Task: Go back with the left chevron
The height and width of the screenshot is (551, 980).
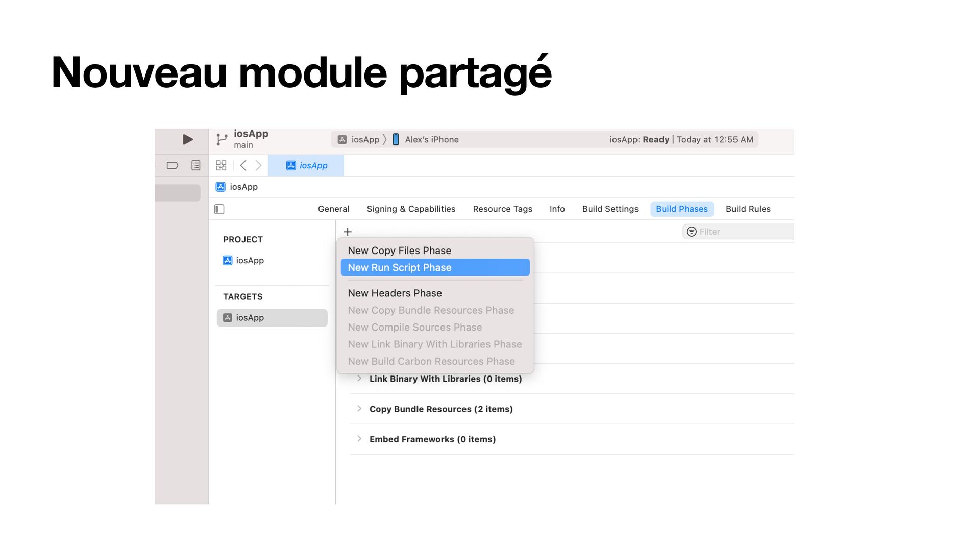Action: point(243,165)
